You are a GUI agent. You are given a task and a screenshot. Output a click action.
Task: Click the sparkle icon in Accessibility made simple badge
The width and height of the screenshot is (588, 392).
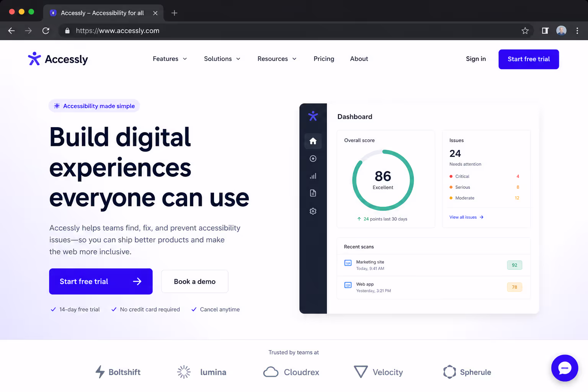pos(57,106)
